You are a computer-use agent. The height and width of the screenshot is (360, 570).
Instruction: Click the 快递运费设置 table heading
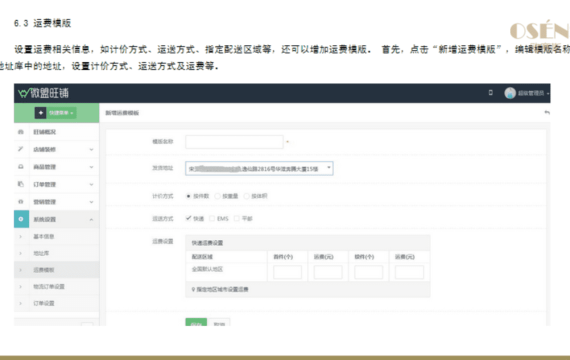(207, 243)
